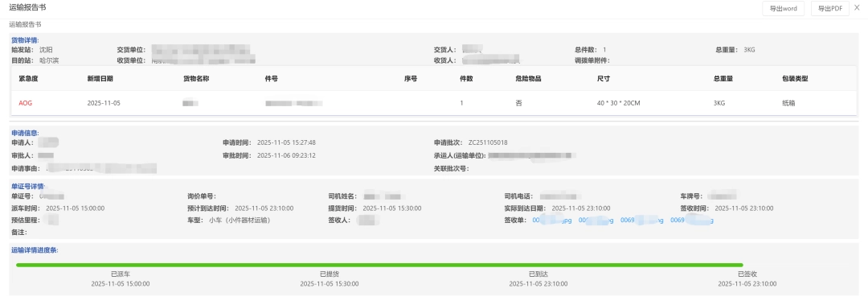The width and height of the screenshot is (868, 305).
Task: Export the report with 导出PDF
Action: 829,8
